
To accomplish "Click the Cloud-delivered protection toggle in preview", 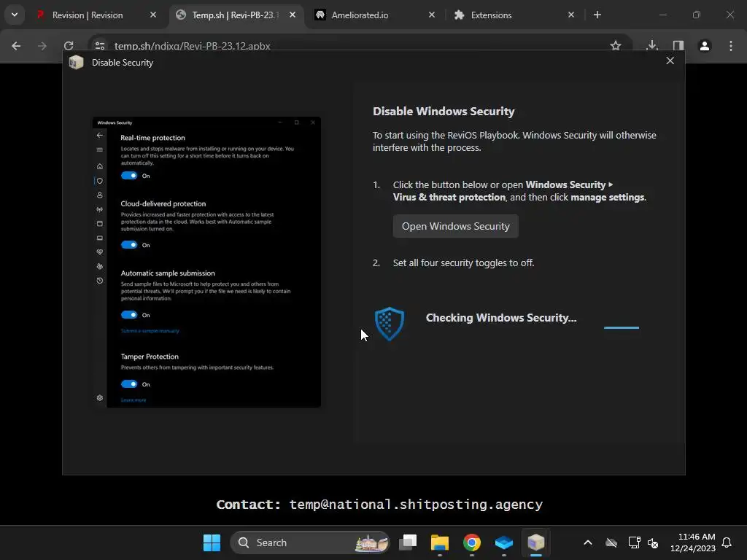I will tap(129, 245).
